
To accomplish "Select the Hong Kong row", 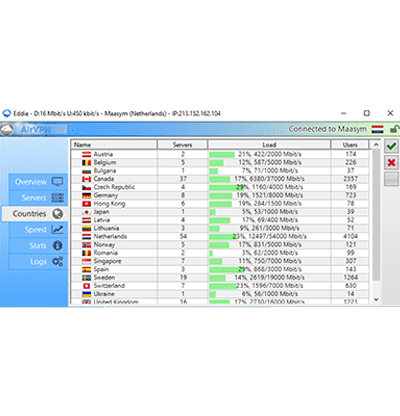I will [220, 203].
